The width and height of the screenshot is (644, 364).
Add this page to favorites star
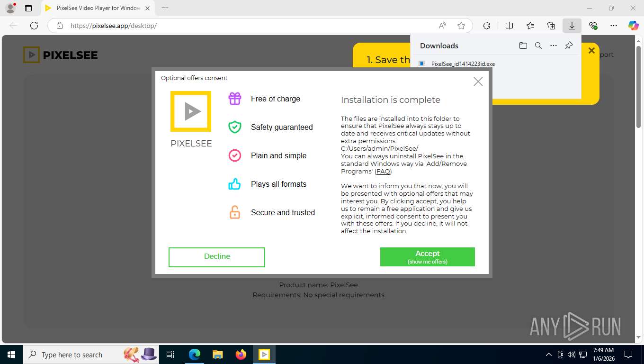coord(461,26)
